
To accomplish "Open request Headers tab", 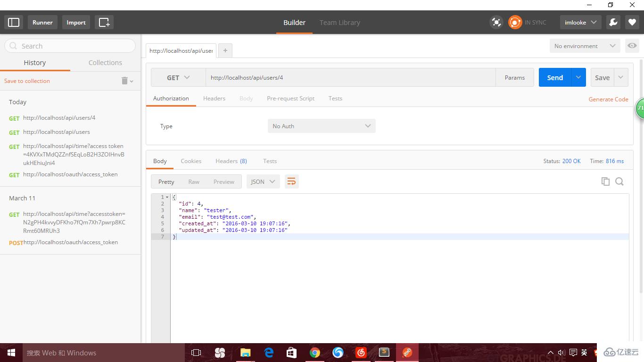I will pos(214,98).
